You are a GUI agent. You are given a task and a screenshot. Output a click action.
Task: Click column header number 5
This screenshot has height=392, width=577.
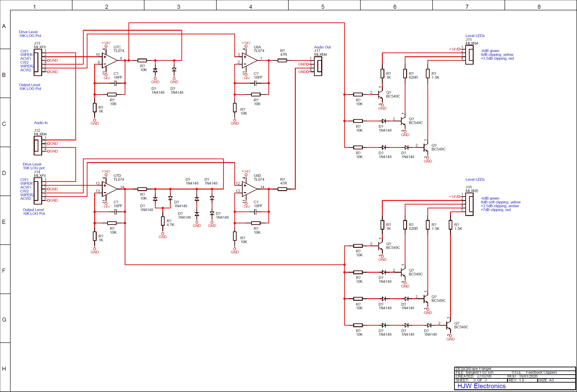[x=322, y=7]
